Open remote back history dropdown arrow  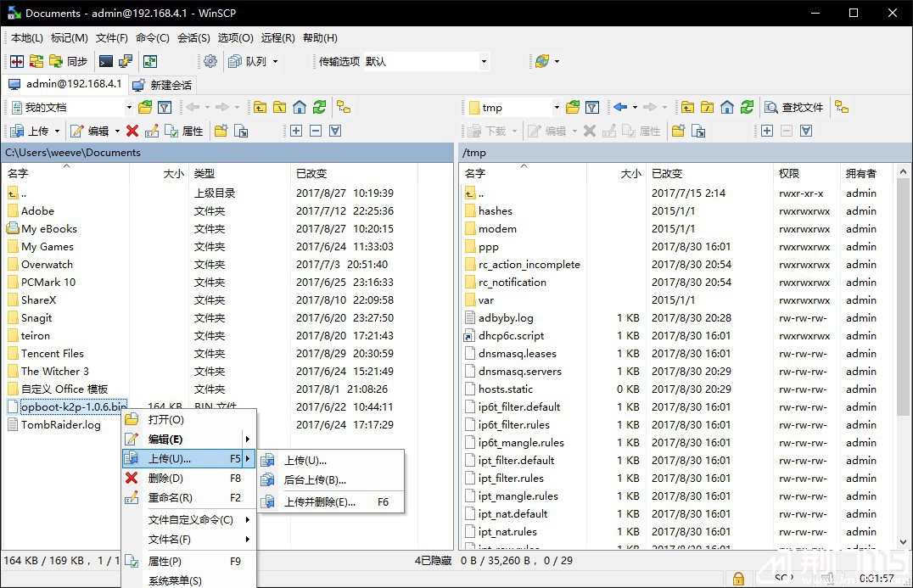pyautogui.click(x=635, y=108)
